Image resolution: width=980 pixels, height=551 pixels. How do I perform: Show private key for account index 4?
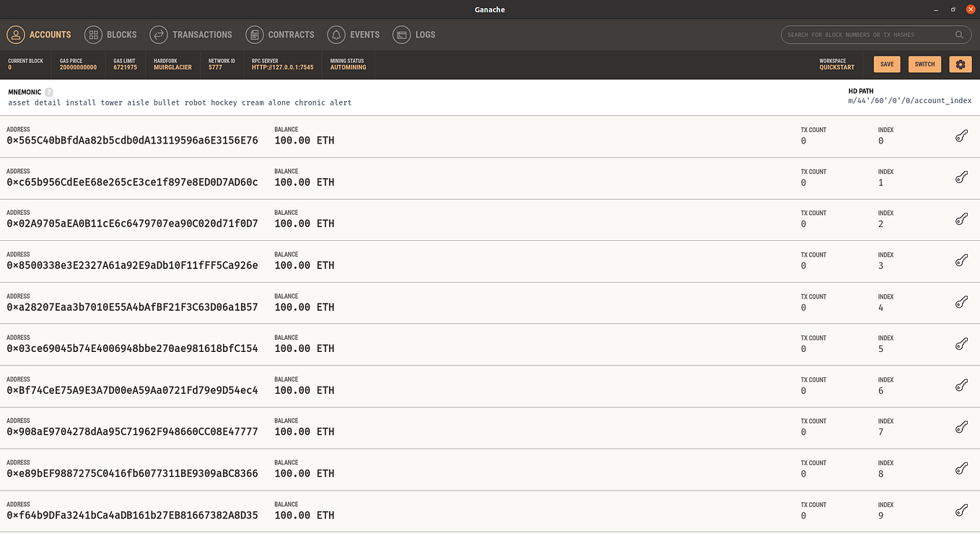click(x=961, y=302)
